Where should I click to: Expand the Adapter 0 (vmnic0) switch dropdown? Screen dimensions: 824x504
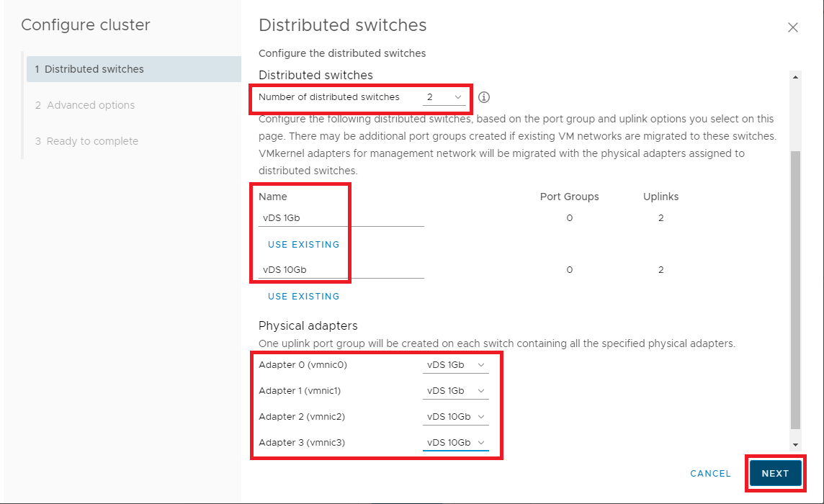[x=455, y=365]
